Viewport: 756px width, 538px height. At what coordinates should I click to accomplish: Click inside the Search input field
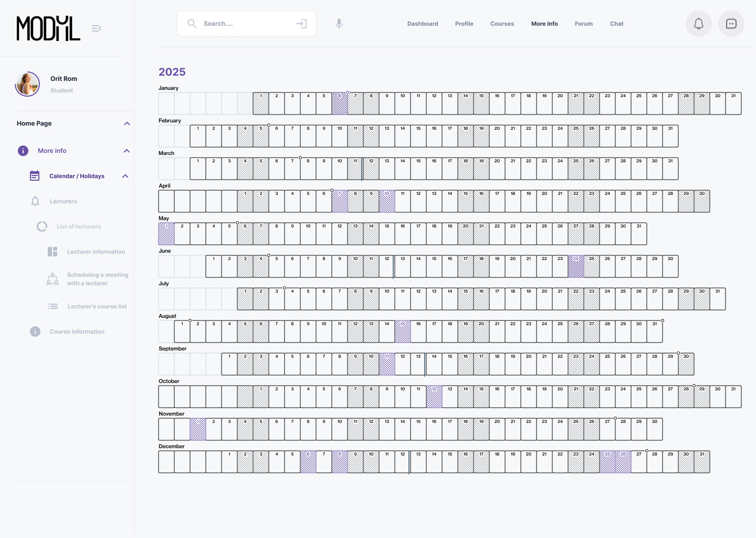pyautogui.click(x=244, y=24)
